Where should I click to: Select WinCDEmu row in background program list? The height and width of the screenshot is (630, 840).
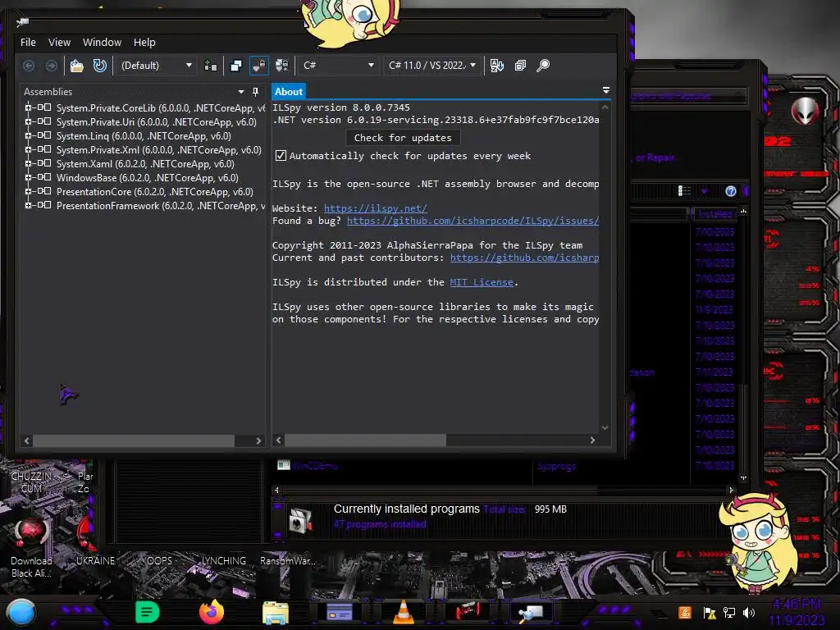click(x=315, y=466)
